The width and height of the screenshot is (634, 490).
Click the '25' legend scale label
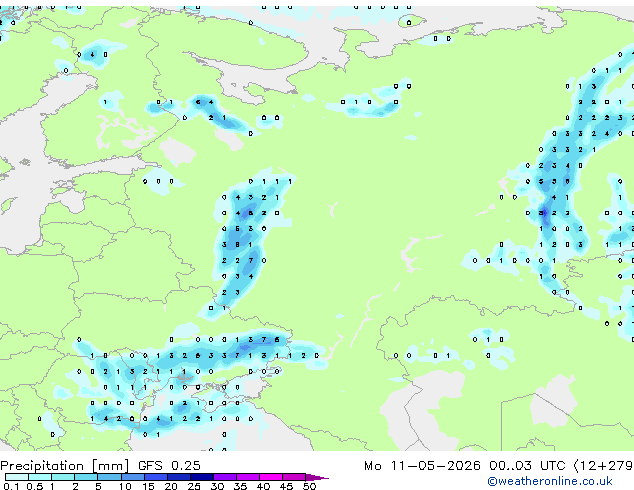pyautogui.click(x=194, y=486)
